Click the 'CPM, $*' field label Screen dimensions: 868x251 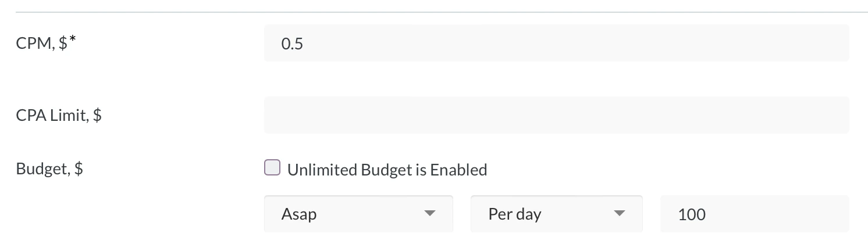(x=47, y=42)
